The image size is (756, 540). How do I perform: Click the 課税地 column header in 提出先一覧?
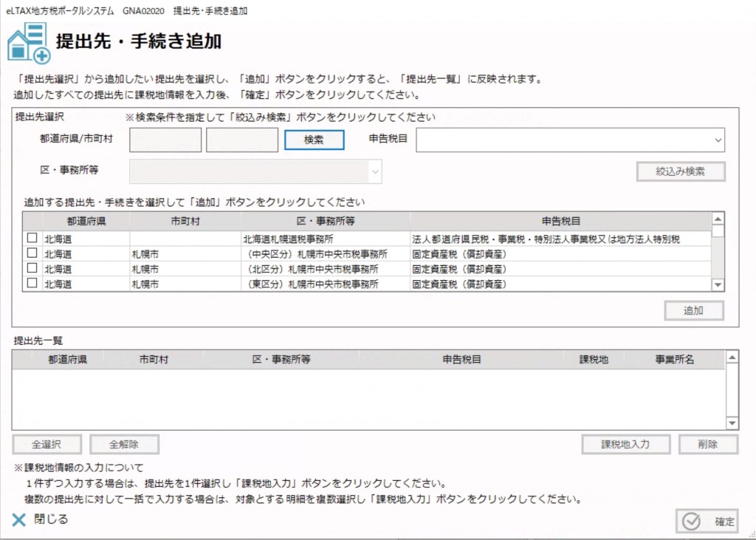click(594, 359)
